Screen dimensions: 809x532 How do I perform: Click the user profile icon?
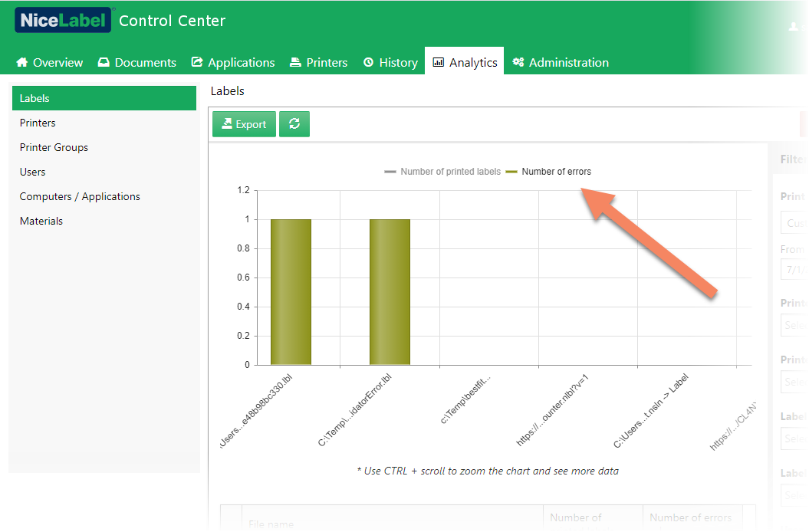point(793,26)
